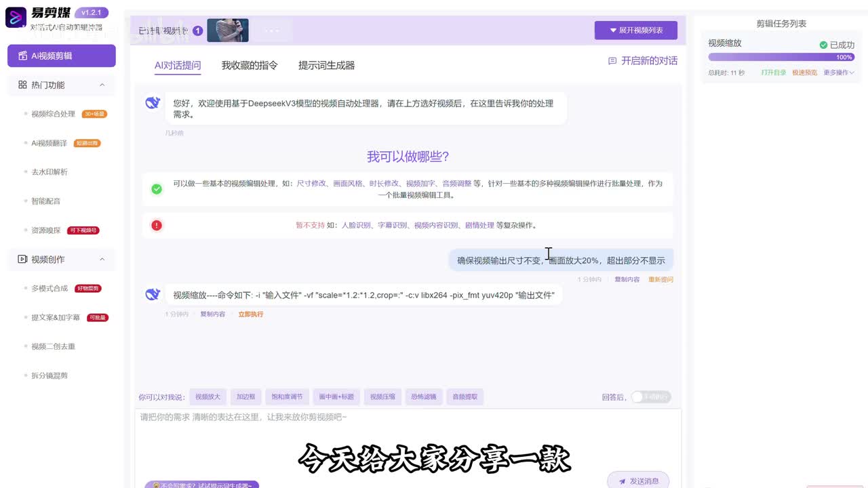
Task: Switch to the 我收藏的指令 tab
Action: 250,66
